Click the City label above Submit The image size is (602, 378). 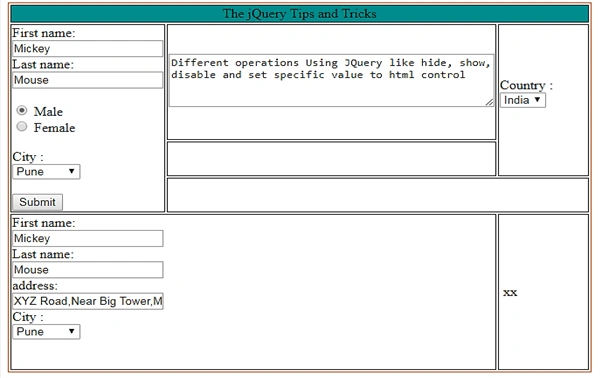tap(28, 157)
